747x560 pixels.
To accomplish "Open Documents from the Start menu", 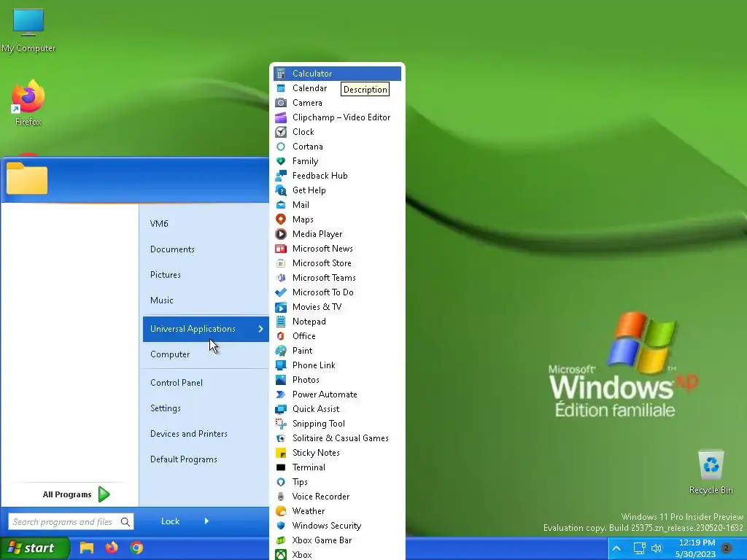I will [x=172, y=249].
